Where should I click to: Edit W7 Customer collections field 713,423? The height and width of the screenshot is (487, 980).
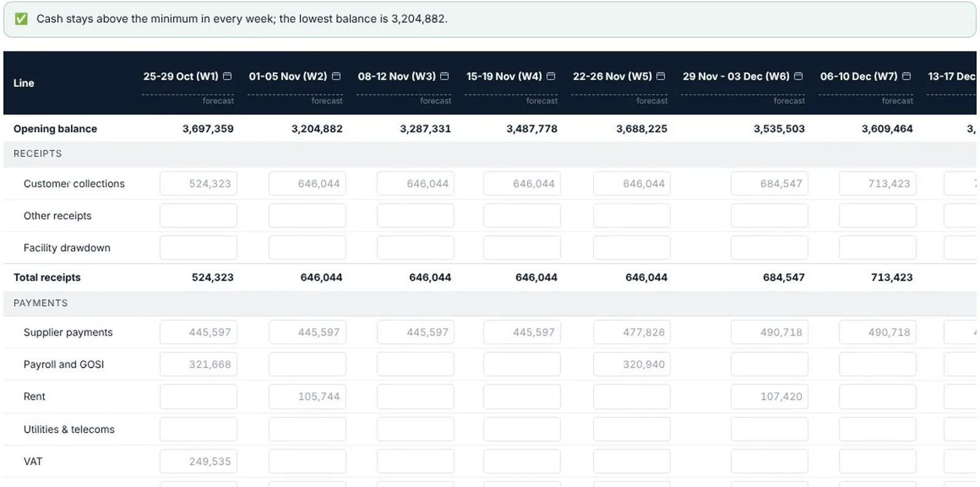tap(878, 184)
